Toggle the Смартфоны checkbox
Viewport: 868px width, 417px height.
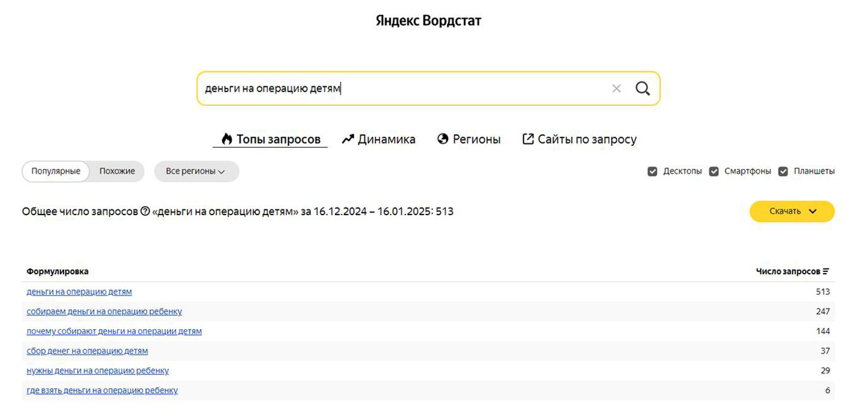714,171
